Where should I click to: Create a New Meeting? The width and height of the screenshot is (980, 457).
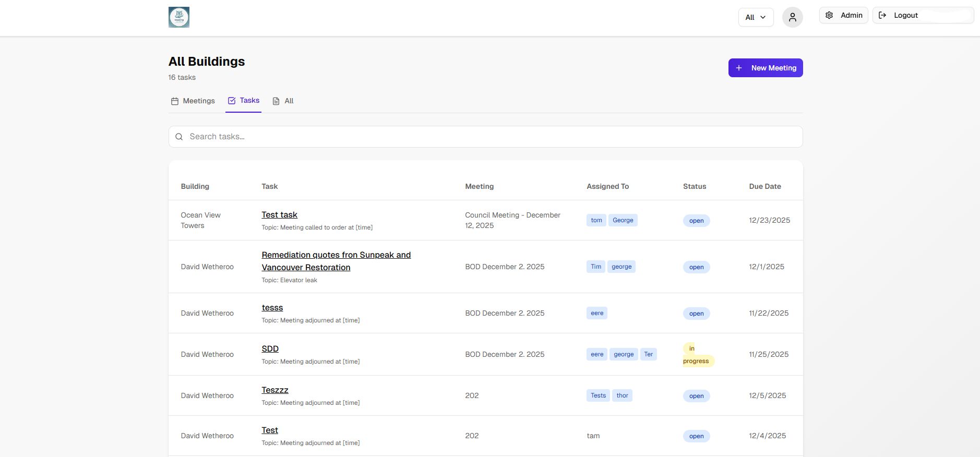(773, 68)
